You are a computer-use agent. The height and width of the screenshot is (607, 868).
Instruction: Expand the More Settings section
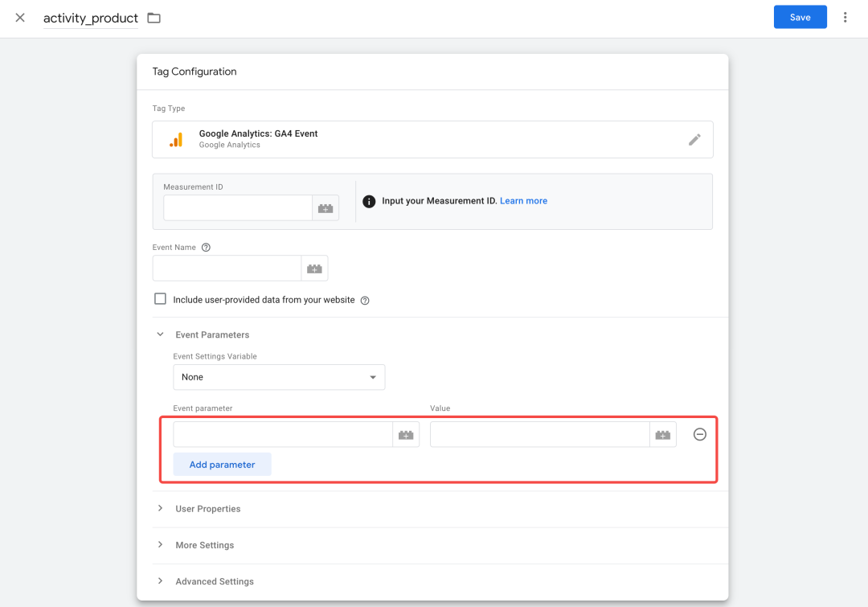pyautogui.click(x=160, y=545)
